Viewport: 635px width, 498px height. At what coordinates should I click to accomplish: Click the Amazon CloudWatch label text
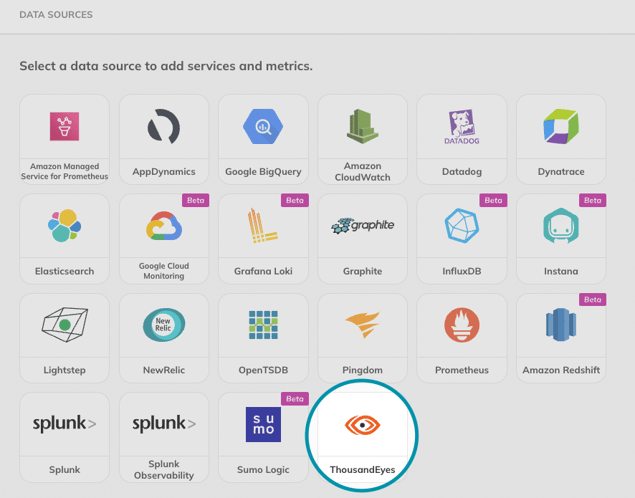tap(362, 172)
